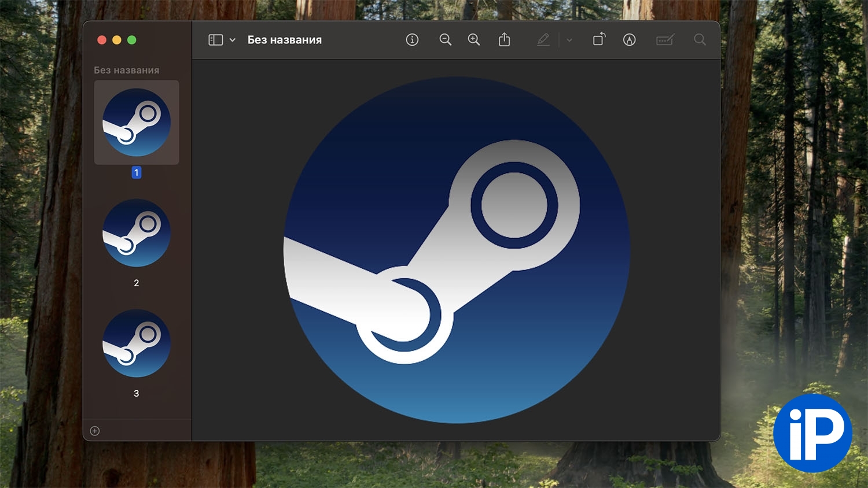The height and width of the screenshot is (488, 868).
Task: Click the window title "Без названия"
Action: (285, 40)
